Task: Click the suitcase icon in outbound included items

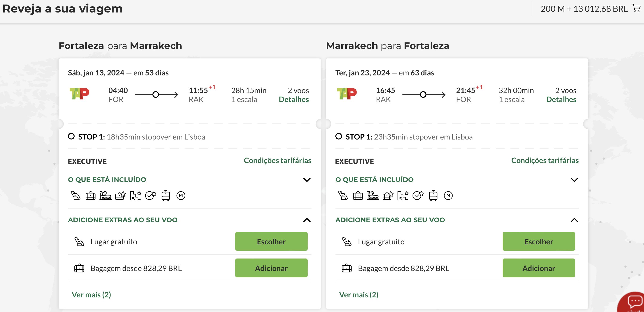Action: [x=91, y=196]
